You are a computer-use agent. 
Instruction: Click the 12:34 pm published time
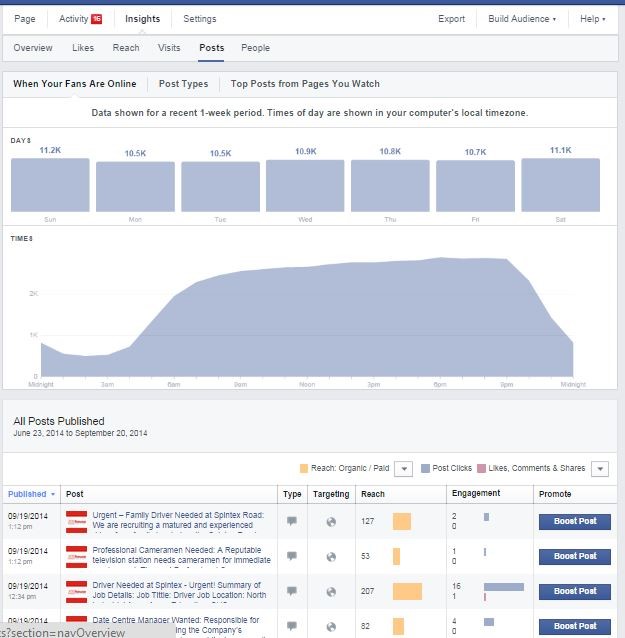point(22,596)
